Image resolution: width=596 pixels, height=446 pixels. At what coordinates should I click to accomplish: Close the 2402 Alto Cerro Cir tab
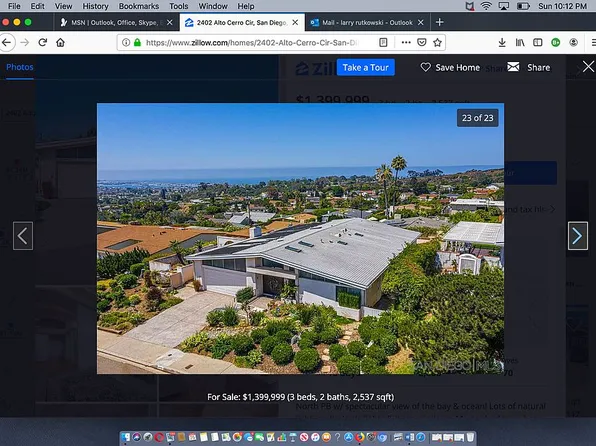click(x=295, y=22)
